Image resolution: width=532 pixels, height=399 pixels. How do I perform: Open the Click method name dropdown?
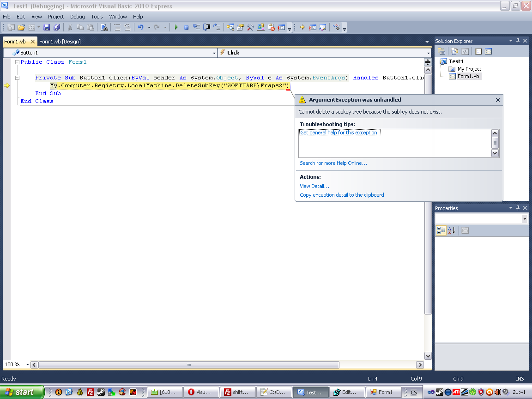[x=428, y=53]
